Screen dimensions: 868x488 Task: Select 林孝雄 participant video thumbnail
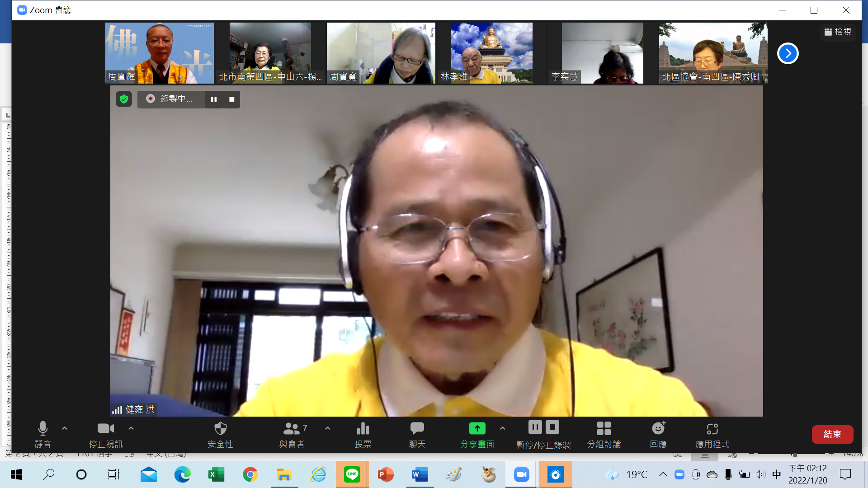491,53
